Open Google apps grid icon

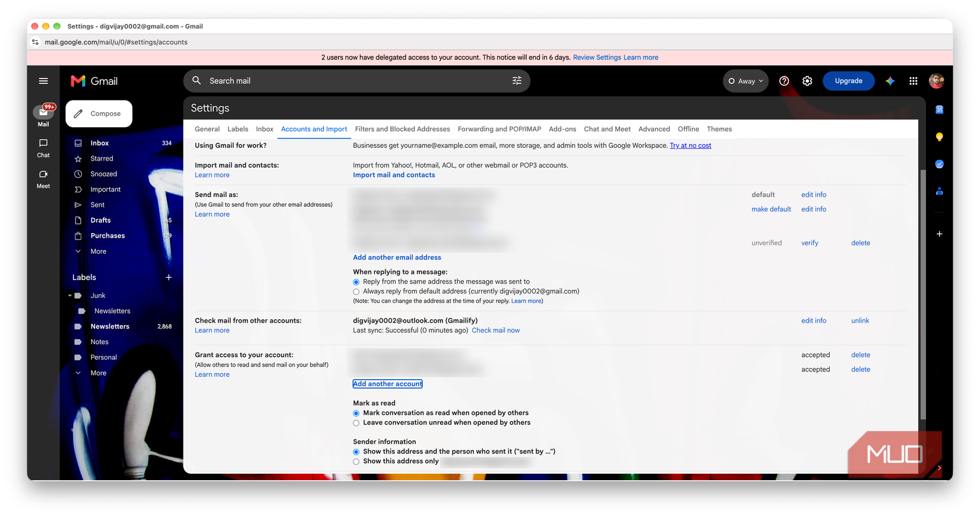[x=913, y=81]
